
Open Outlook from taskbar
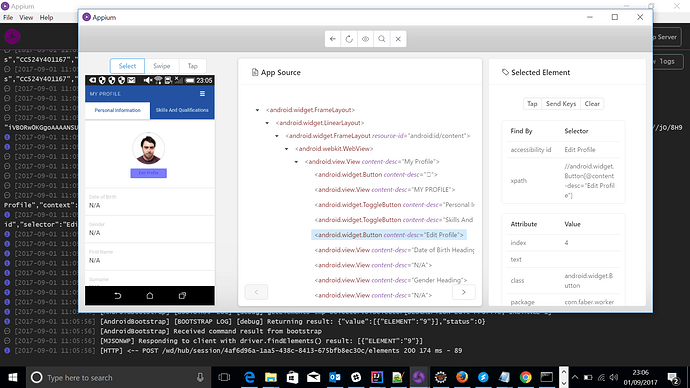click(x=334, y=377)
